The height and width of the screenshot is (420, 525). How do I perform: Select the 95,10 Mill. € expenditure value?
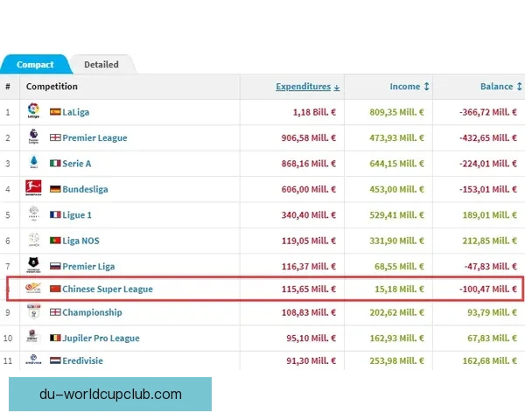click(x=311, y=339)
